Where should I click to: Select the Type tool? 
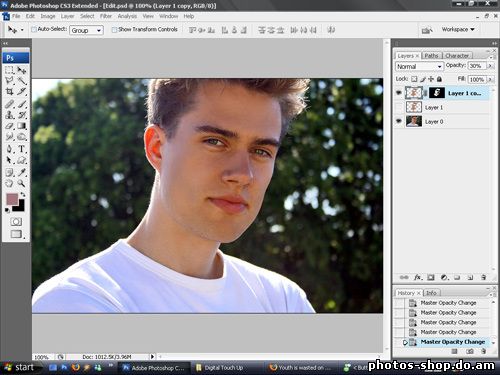[x=22, y=149]
